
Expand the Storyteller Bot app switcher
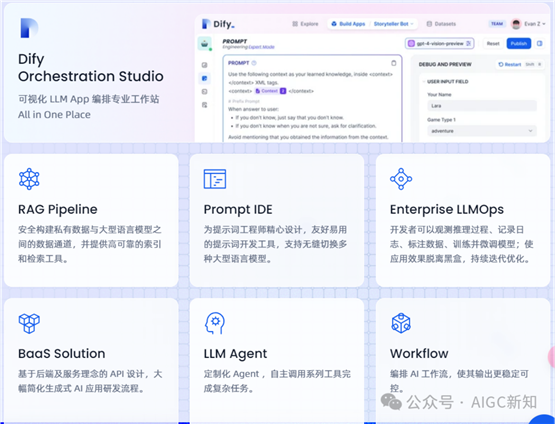click(x=393, y=24)
